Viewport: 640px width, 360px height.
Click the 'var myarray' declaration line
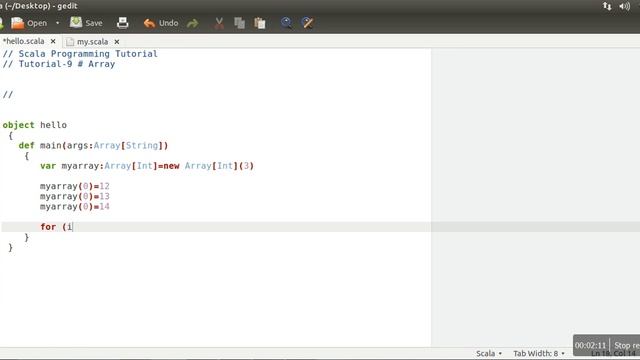point(147,166)
